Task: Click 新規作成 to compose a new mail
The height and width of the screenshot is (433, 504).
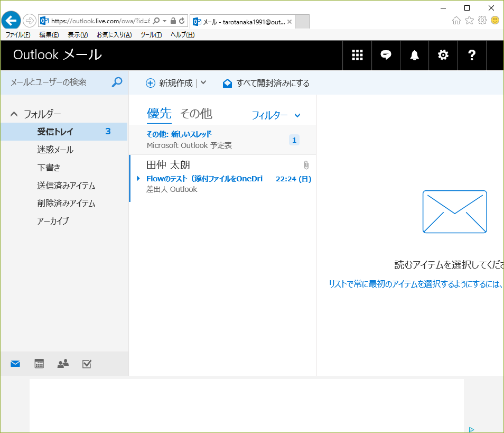Action: (170, 83)
